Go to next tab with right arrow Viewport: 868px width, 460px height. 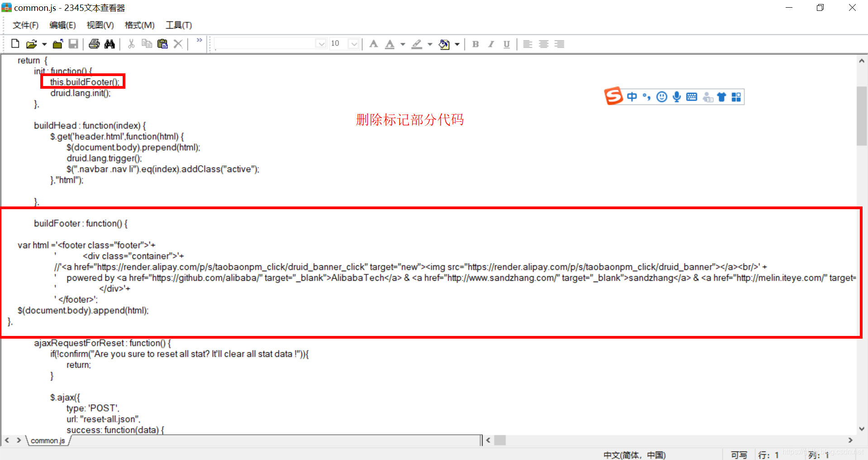[x=19, y=440]
